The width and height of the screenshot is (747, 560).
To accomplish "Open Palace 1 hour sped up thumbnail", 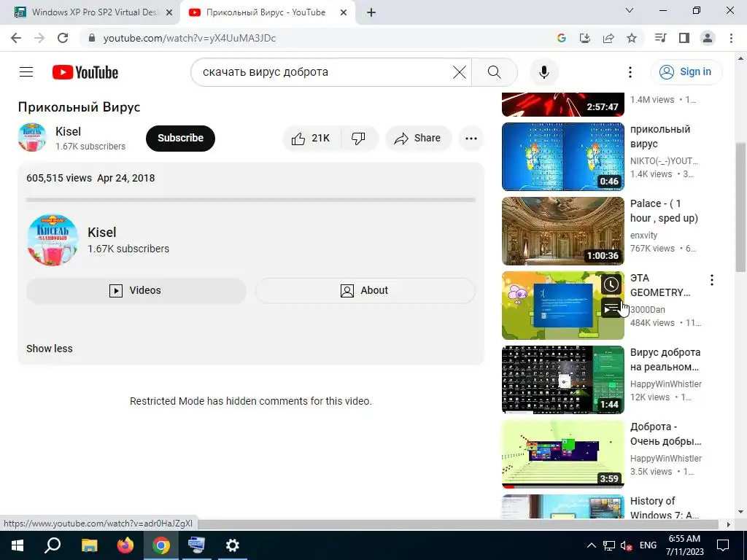I will [x=563, y=231].
